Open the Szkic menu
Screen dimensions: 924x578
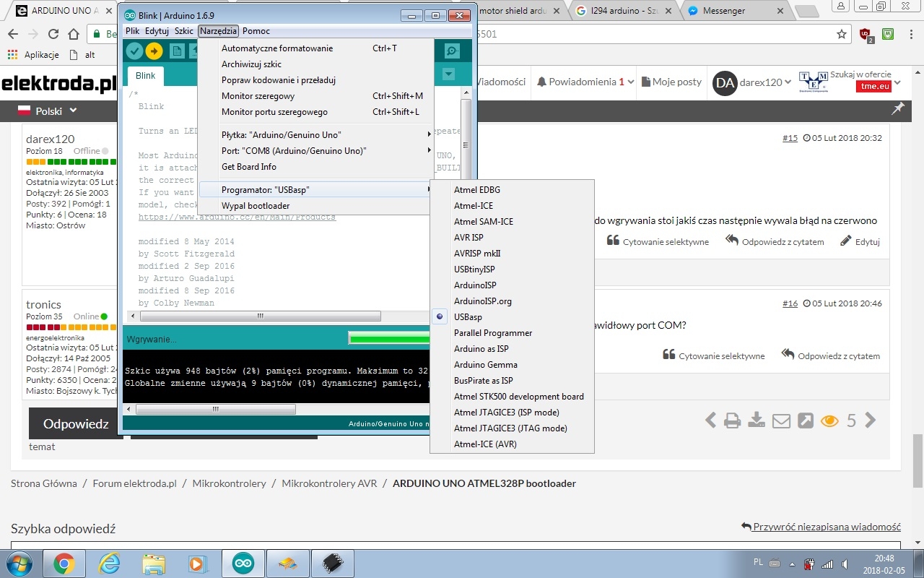[184, 31]
